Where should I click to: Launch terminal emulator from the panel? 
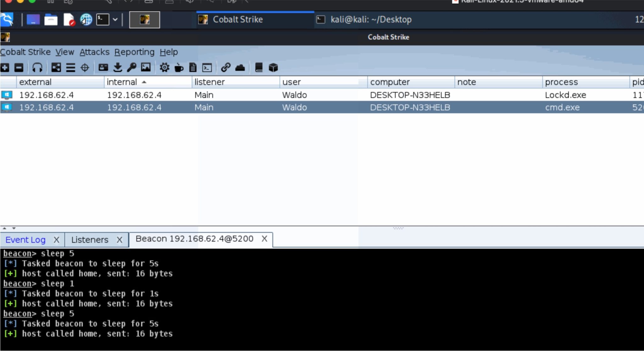103,20
